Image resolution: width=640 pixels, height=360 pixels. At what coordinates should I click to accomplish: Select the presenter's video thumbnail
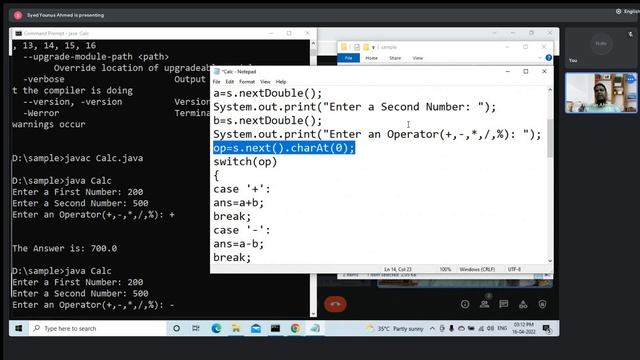[x=601, y=93]
